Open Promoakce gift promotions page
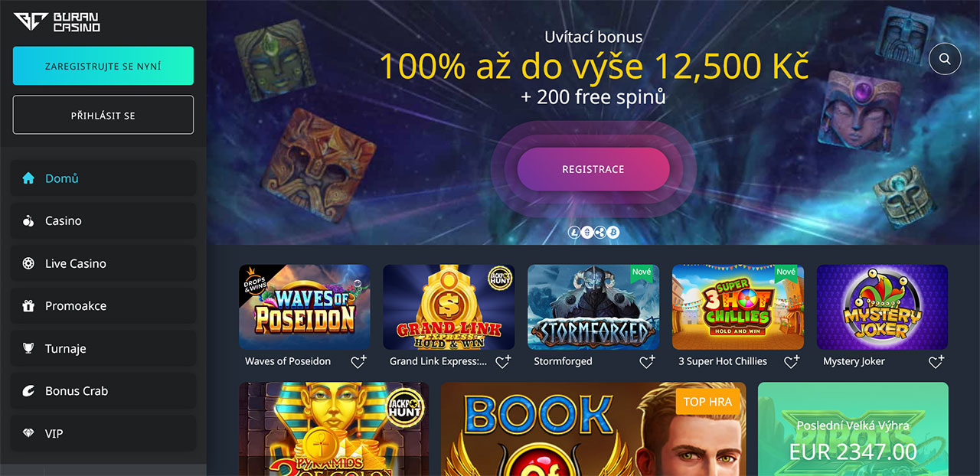The height and width of the screenshot is (476, 980). 103,306
